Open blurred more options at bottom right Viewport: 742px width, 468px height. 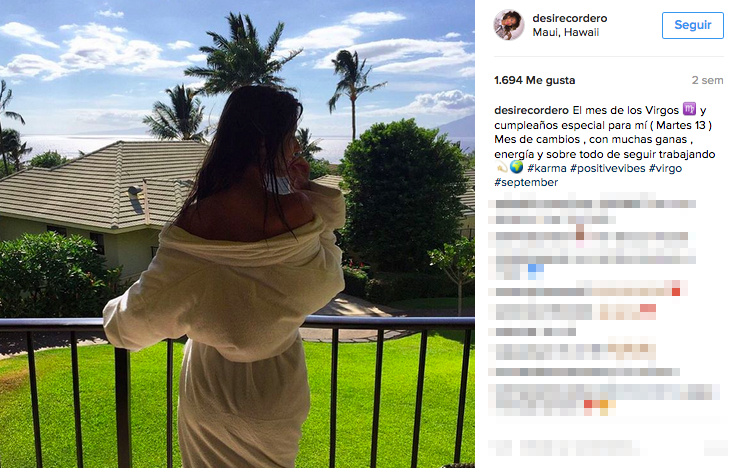coord(716,447)
